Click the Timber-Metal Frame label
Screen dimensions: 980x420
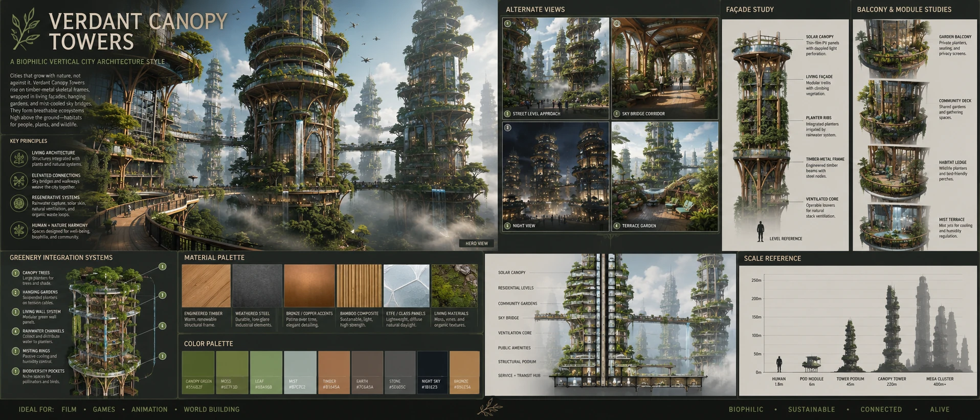tap(825, 159)
